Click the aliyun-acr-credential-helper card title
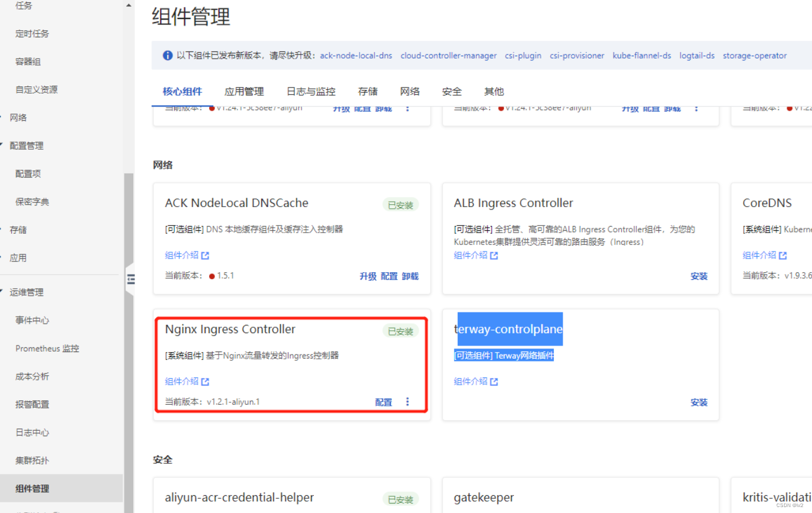Screen dimensions: 812x513 [x=239, y=498]
